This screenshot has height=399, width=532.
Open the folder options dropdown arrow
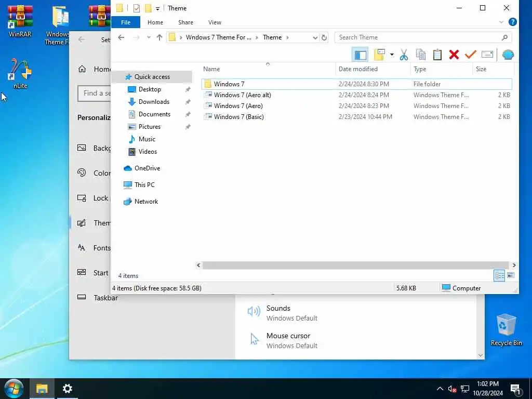point(392,55)
